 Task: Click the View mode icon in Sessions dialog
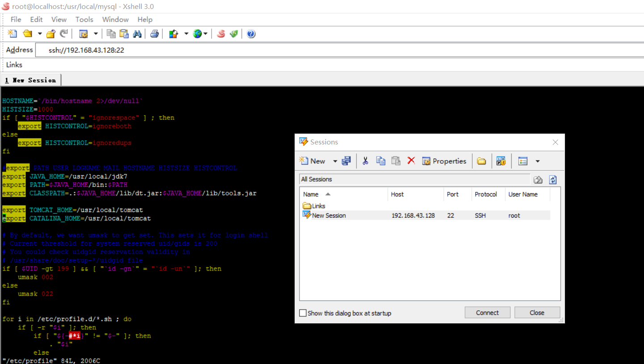tap(523, 161)
